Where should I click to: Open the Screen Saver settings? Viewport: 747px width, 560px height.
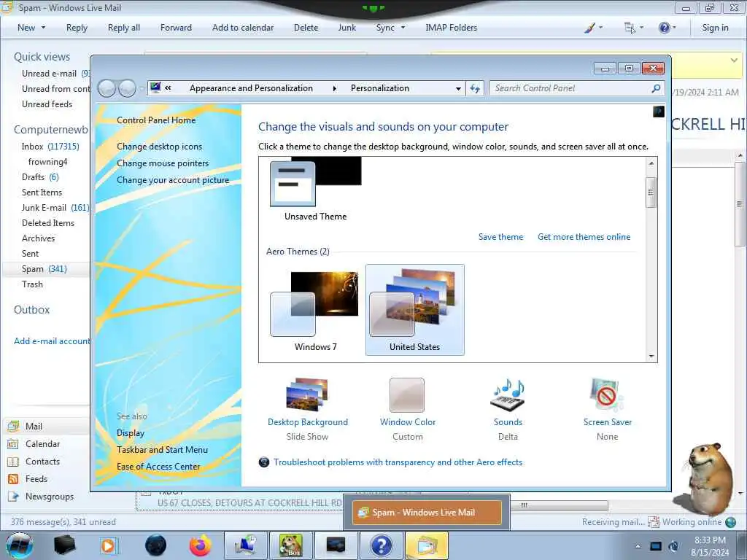[607, 408]
